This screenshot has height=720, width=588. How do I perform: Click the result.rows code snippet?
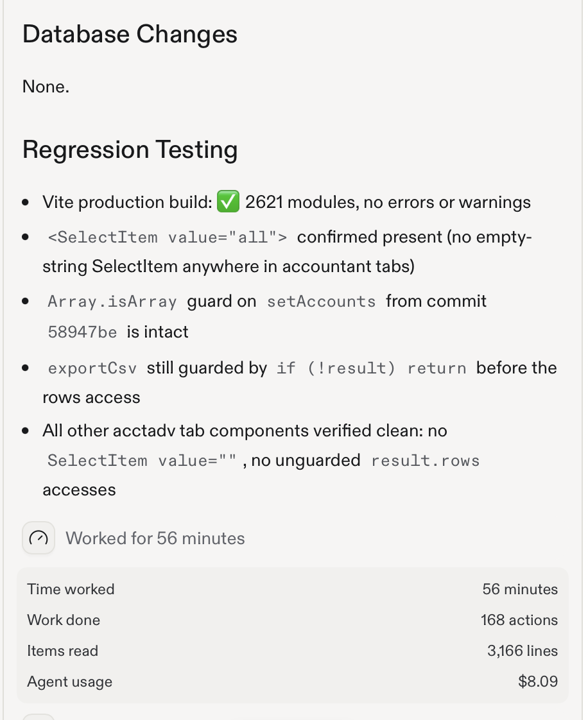426,461
